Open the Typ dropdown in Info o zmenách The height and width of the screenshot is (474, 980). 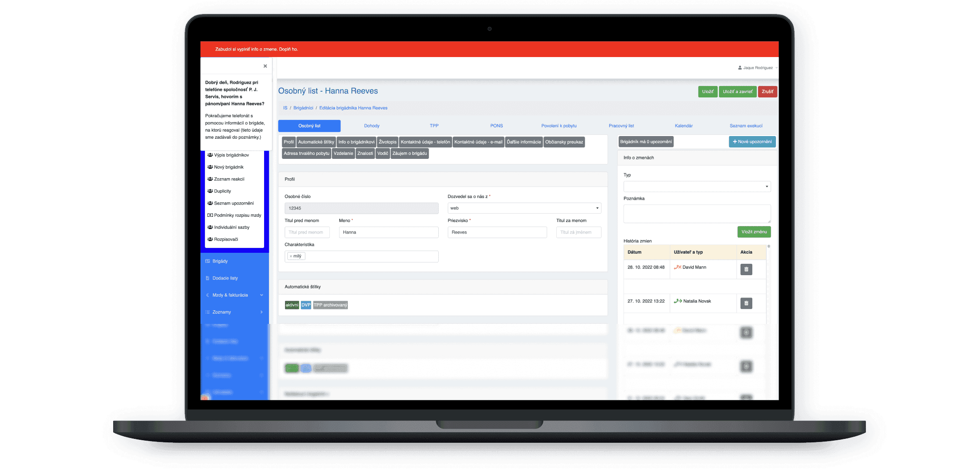click(697, 187)
